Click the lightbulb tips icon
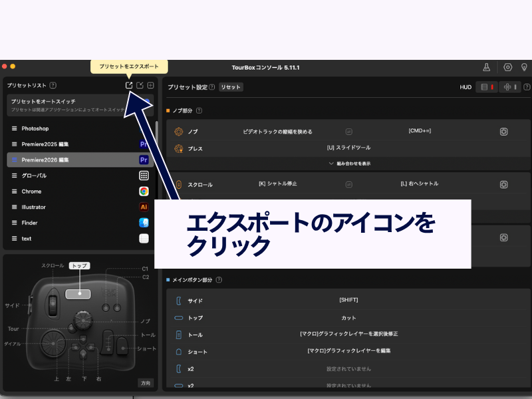This screenshot has width=532, height=399. pos(524,67)
